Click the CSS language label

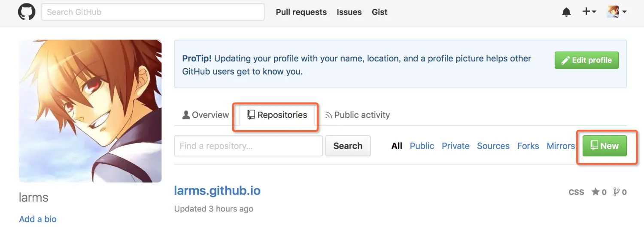pos(576,192)
